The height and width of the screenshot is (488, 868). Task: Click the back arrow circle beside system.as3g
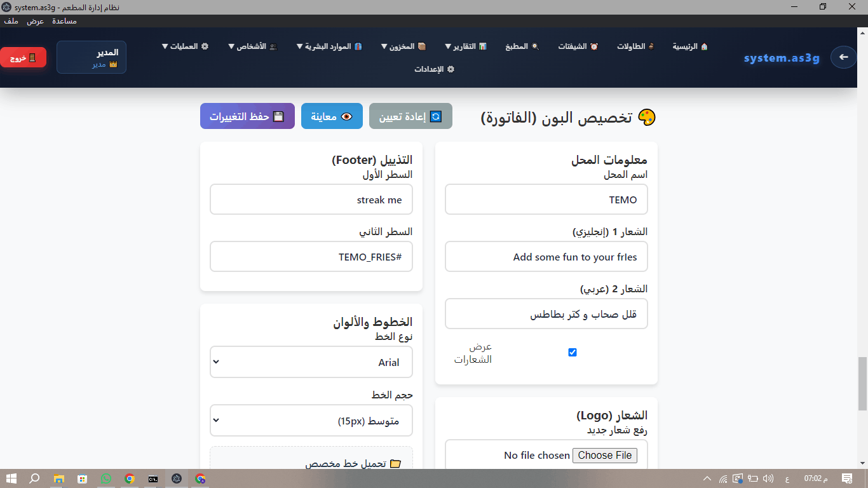pyautogui.click(x=843, y=57)
